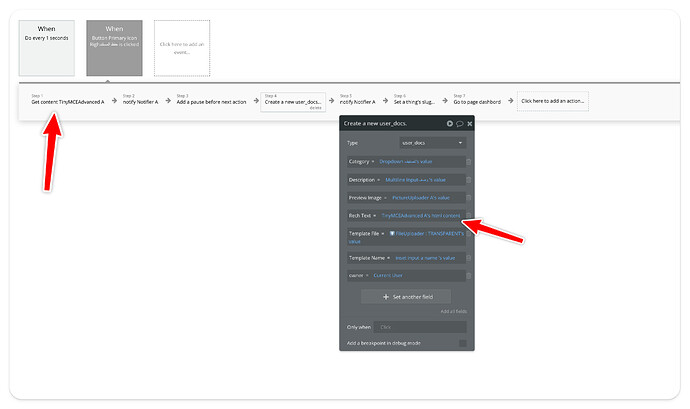
Task: Delete the owner field with the trash icon
Action: tap(469, 276)
